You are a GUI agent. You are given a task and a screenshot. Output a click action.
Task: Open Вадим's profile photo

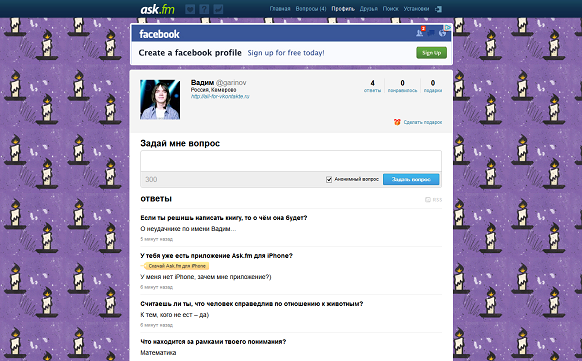pyautogui.click(x=160, y=99)
